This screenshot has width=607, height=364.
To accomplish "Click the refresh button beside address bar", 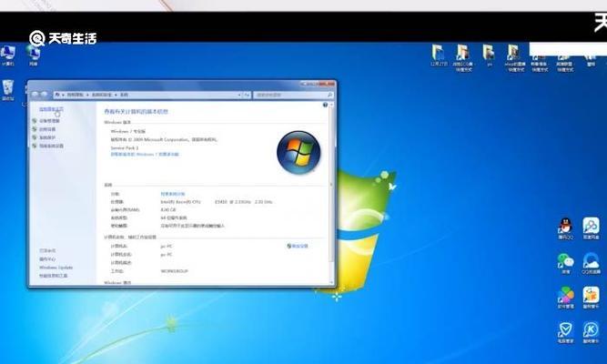I will click(247, 95).
